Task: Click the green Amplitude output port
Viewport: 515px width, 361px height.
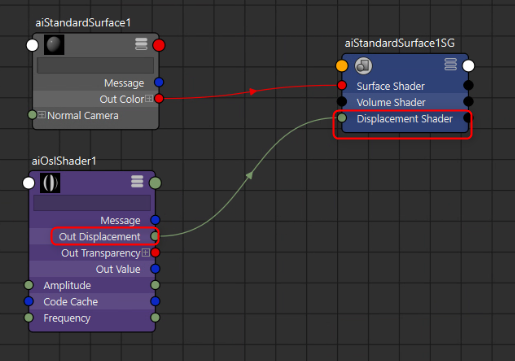Action: coord(155,285)
